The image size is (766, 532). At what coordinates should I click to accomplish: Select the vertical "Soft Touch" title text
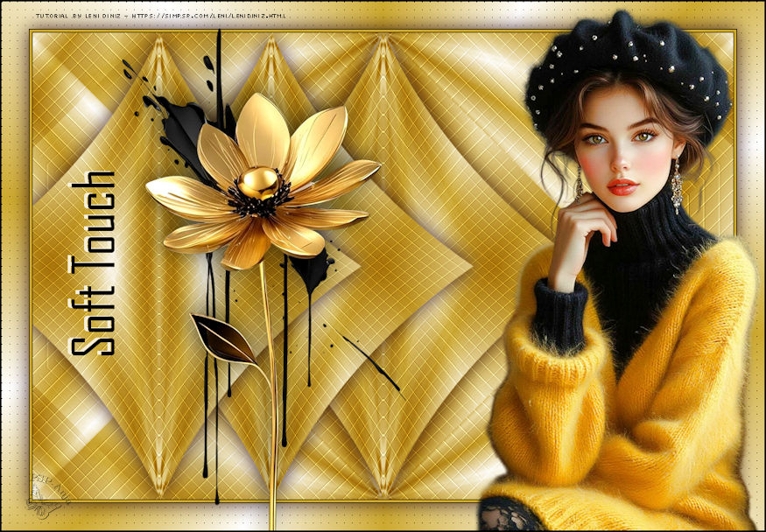tap(93, 264)
